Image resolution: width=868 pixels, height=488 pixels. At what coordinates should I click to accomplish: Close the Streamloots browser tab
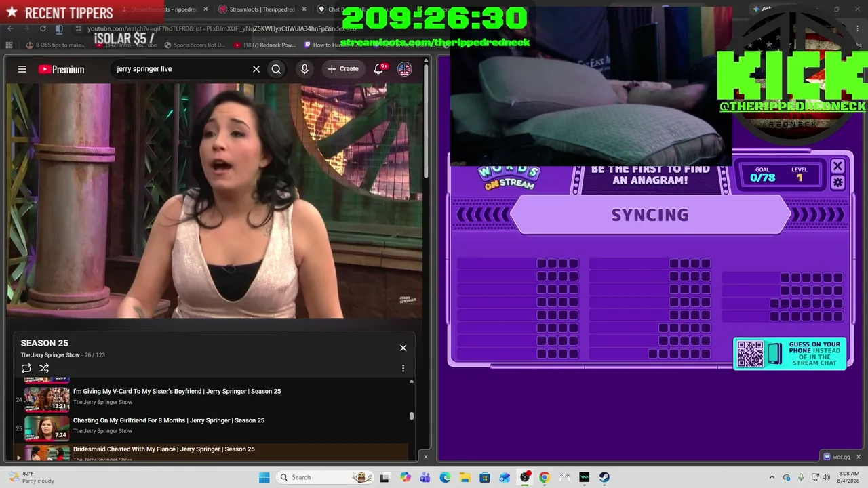point(303,9)
